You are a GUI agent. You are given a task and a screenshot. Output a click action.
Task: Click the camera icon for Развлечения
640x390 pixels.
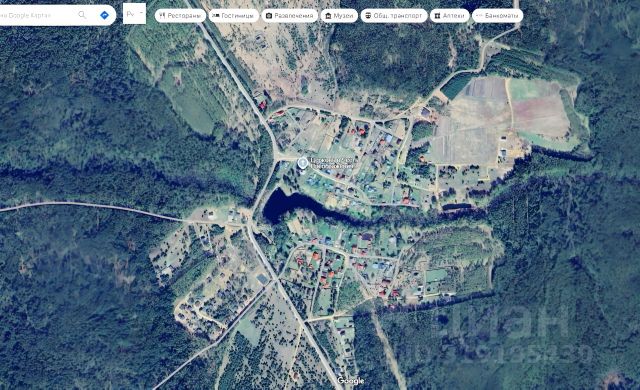pos(269,16)
